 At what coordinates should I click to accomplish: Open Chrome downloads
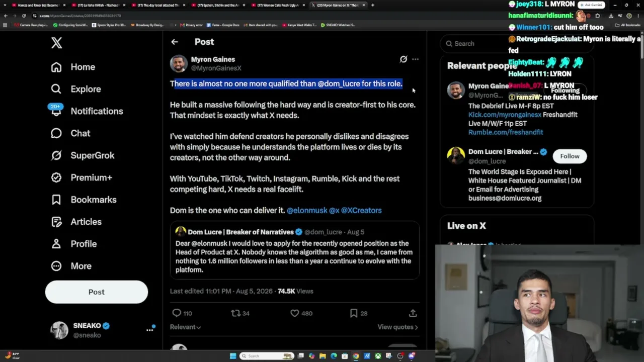611,16
